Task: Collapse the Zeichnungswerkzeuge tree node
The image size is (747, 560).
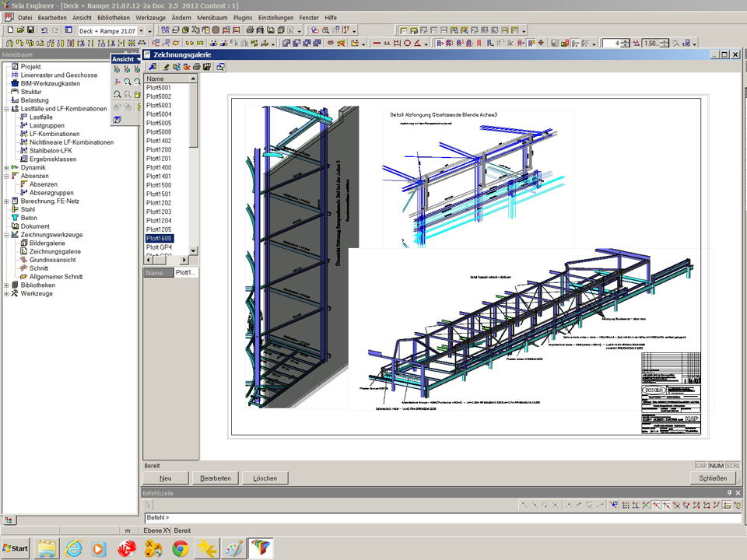Action: coord(6,235)
